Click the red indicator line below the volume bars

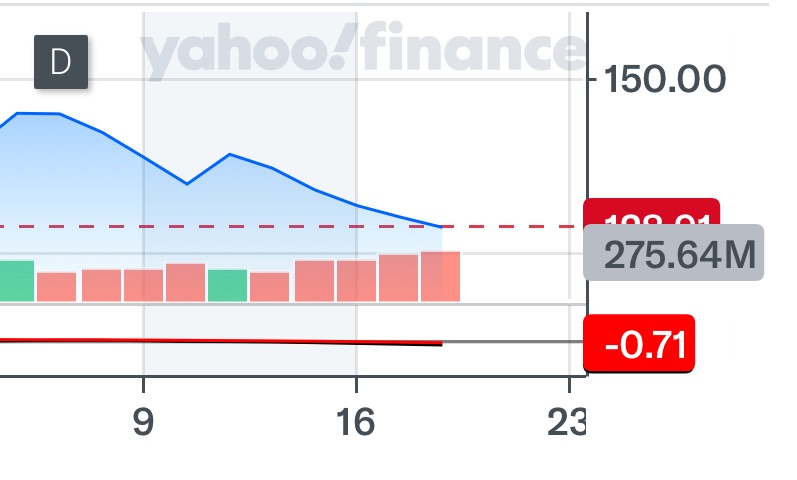point(250,341)
